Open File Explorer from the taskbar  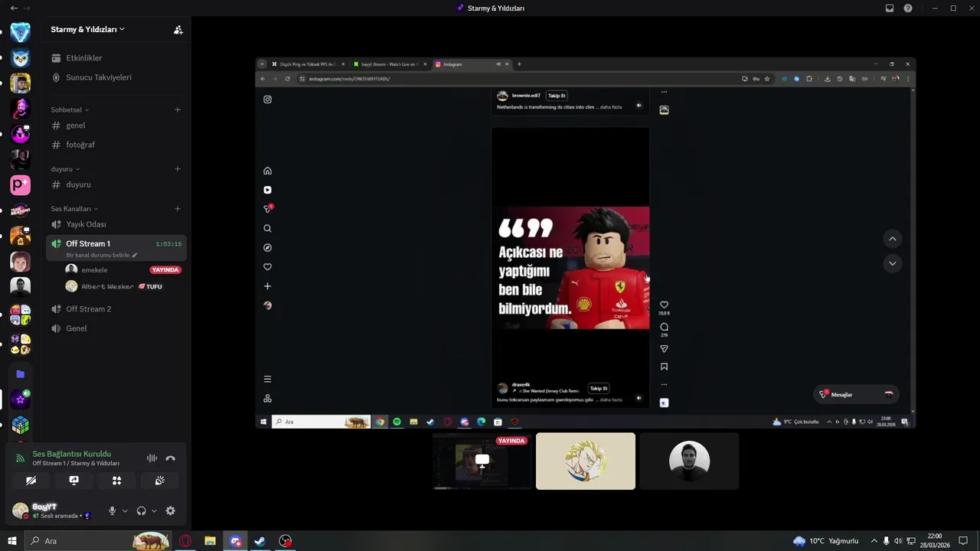210,541
